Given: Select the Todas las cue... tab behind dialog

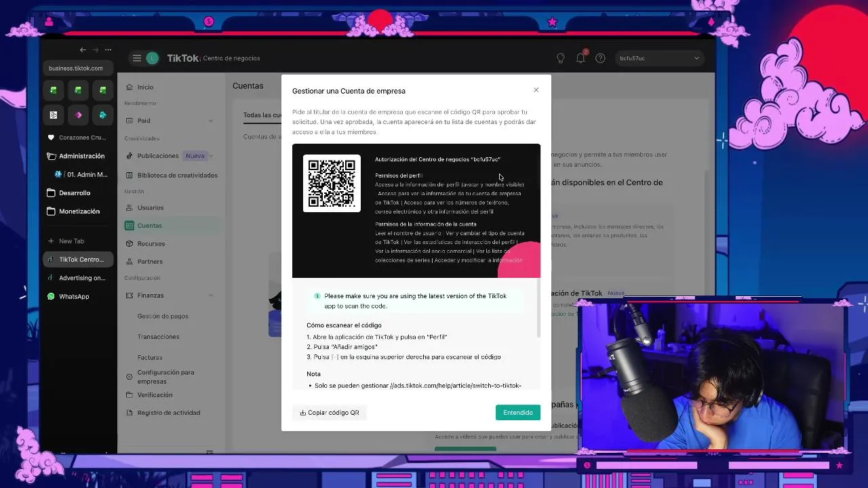Looking at the screenshot, I should coord(262,115).
